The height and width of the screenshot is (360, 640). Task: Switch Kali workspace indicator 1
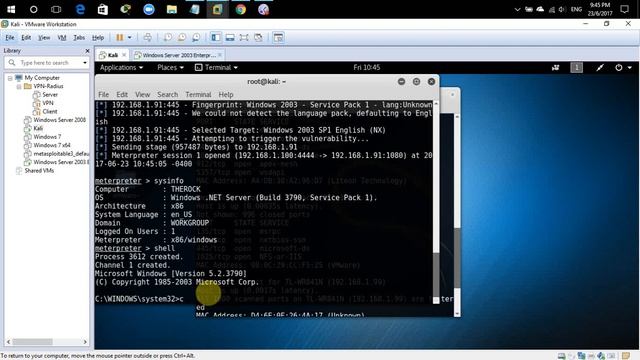[x=576, y=67]
